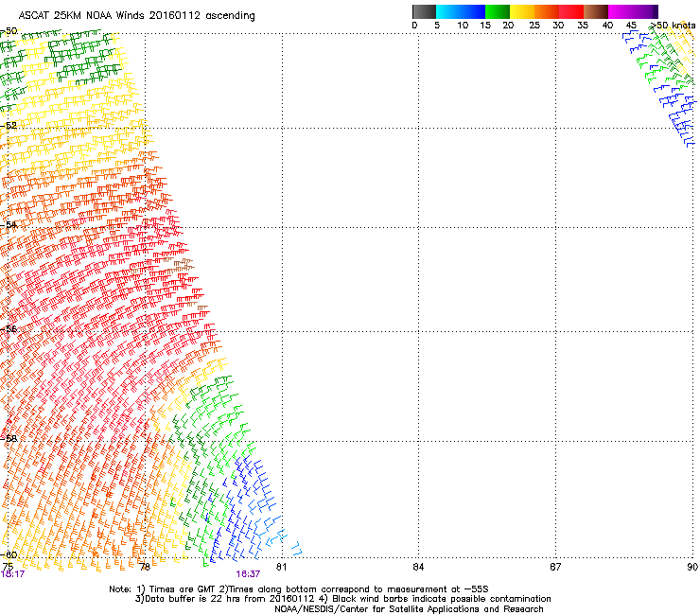Viewport: 700px width, 615px height.
Task: Click the blue 10-15 knots legend segment
Action: (x=473, y=11)
